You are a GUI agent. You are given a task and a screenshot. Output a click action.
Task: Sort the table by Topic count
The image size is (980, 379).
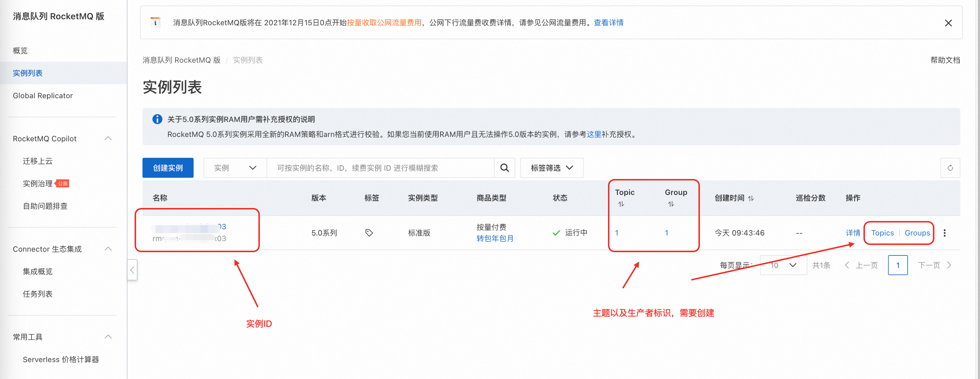(621, 204)
